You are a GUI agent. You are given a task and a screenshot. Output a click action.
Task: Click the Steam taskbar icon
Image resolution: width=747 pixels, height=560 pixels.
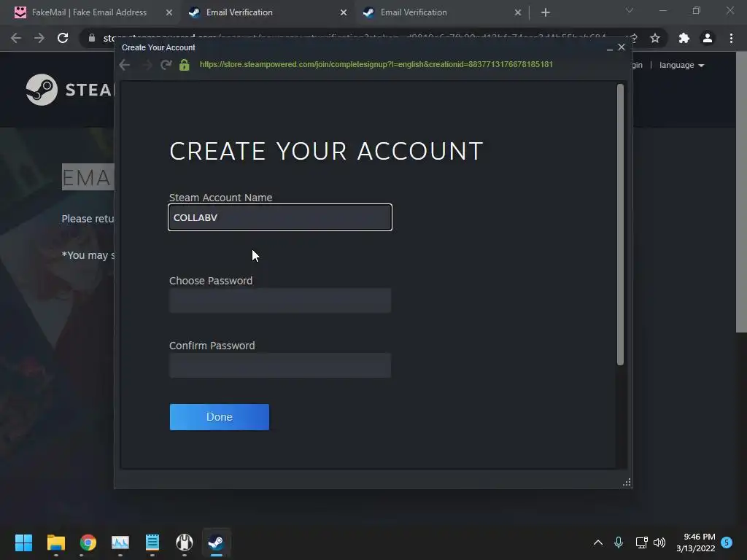point(216,542)
